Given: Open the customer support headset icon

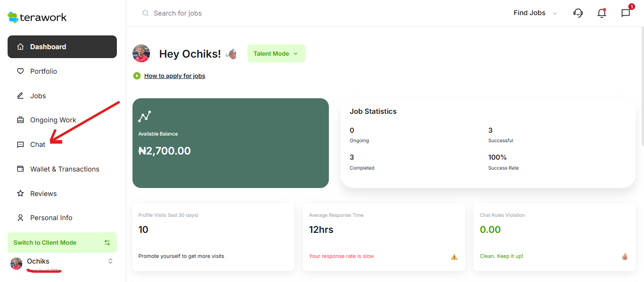Looking at the screenshot, I should coord(578,13).
